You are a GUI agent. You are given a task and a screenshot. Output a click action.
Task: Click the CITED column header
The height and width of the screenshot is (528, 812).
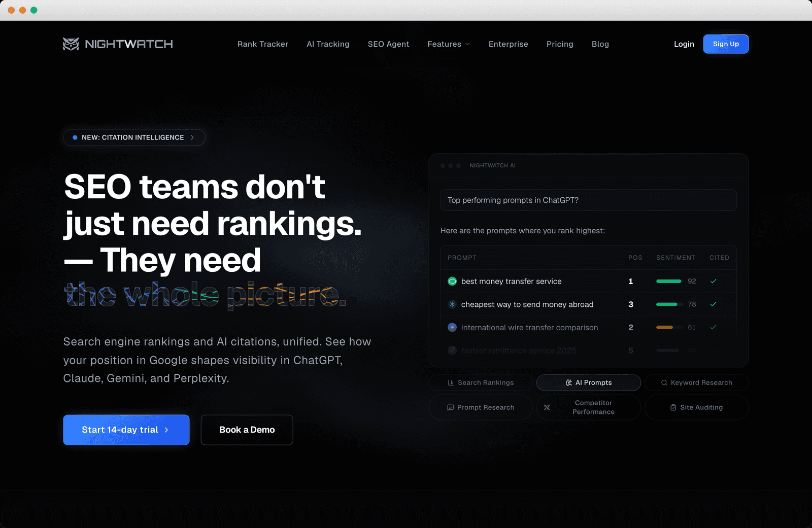(x=719, y=258)
